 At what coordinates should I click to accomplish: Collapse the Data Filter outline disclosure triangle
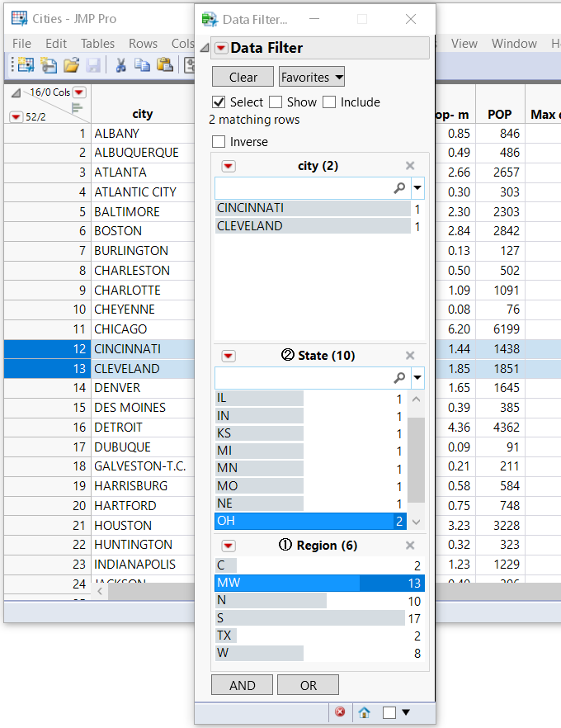pyautogui.click(x=205, y=48)
